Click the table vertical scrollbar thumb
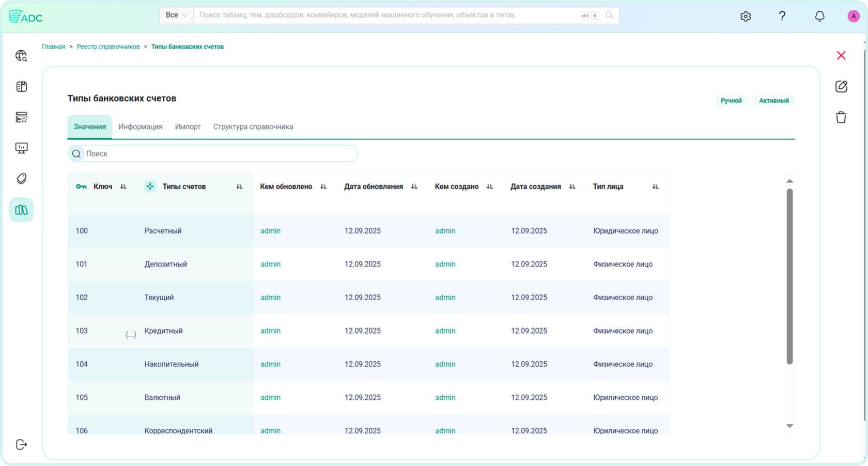The height and width of the screenshot is (466, 868). pos(789,276)
